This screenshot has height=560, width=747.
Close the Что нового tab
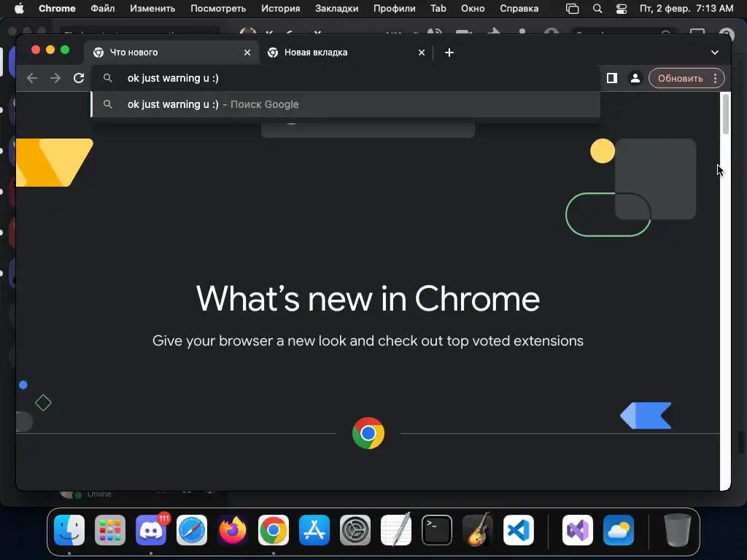(247, 52)
